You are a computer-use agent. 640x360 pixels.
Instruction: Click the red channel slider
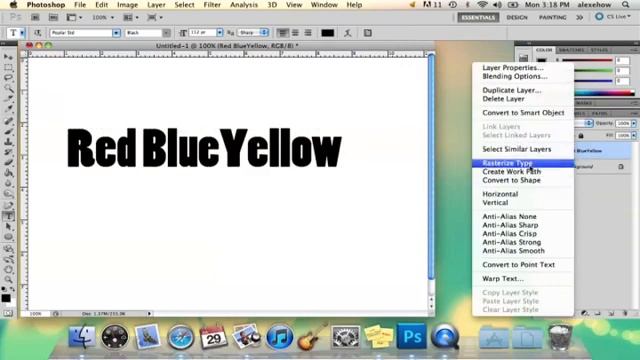coord(588,60)
